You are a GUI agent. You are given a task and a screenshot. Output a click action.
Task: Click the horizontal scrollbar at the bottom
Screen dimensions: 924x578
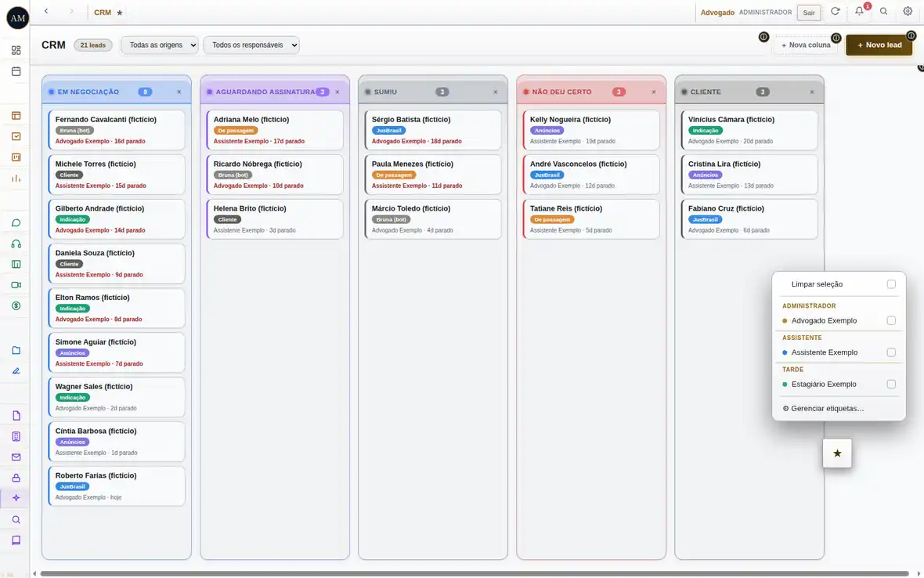pyautogui.click(x=475, y=573)
